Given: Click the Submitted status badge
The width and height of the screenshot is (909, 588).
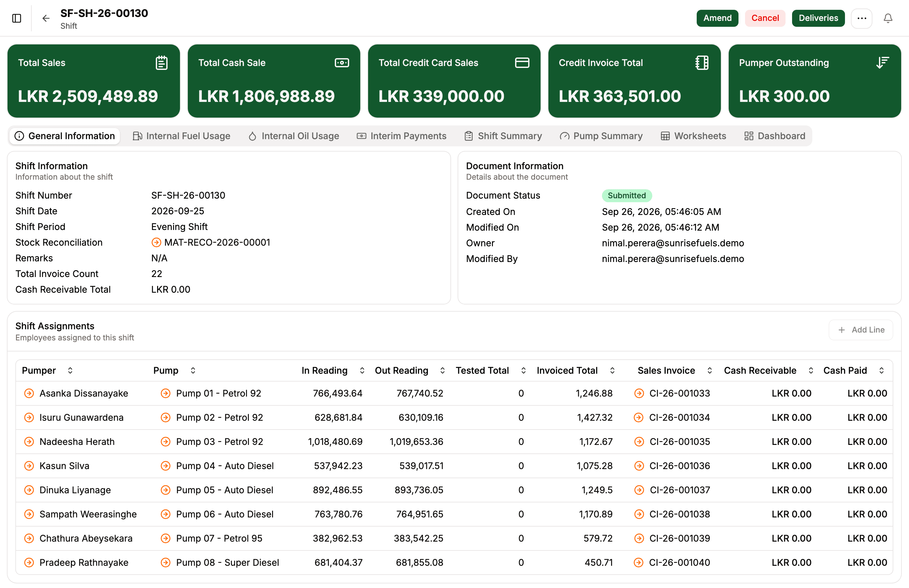Looking at the screenshot, I should pyautogui.click(x=626, y=195).
